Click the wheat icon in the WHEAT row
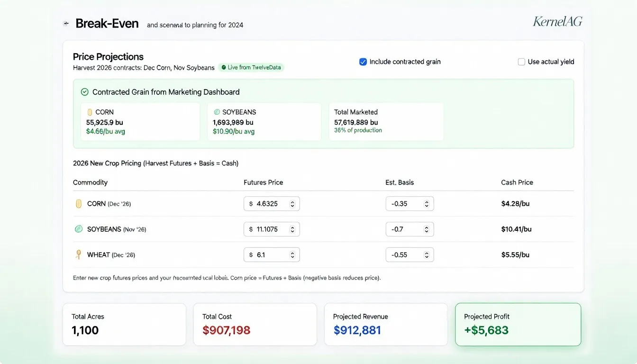The height and width of the screenshot is (364, 637). [x=79, y=255]
